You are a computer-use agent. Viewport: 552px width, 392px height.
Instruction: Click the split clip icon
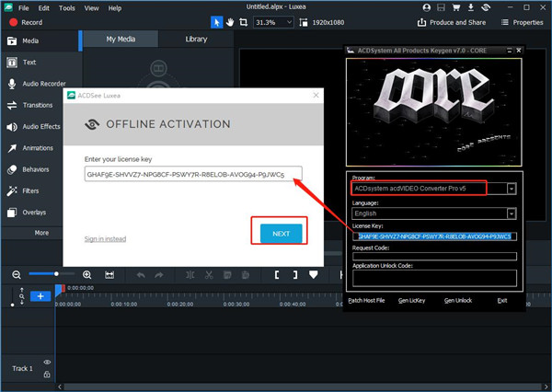(x=190, y=275)
